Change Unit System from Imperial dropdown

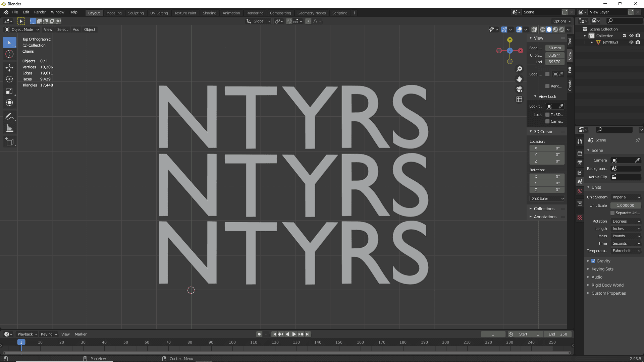click(x=626, y=197)
